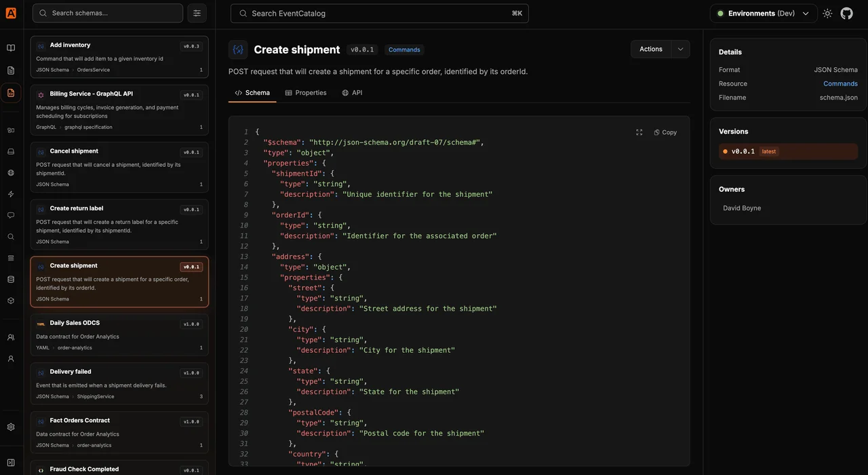Select version v0.0.1 latest entry

788,151
